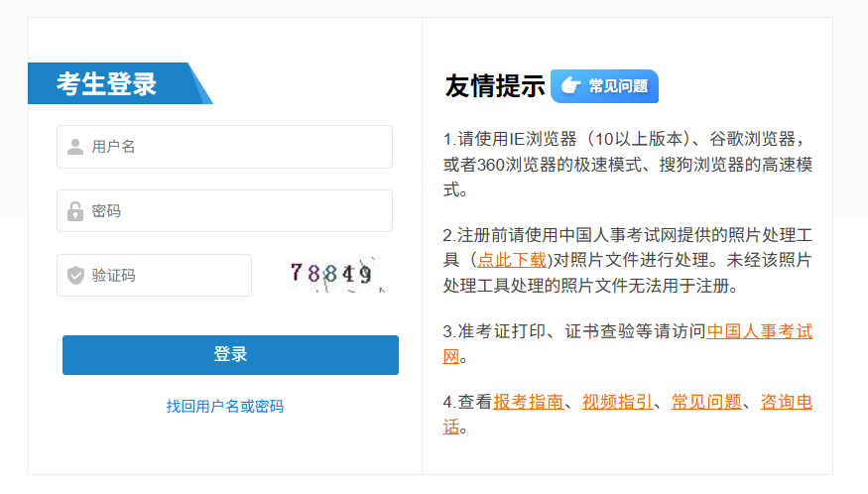The width and height of the screenshot is (868, 494).
Task: Open the 找回用户名或密码 link
Action: [225, 407]
